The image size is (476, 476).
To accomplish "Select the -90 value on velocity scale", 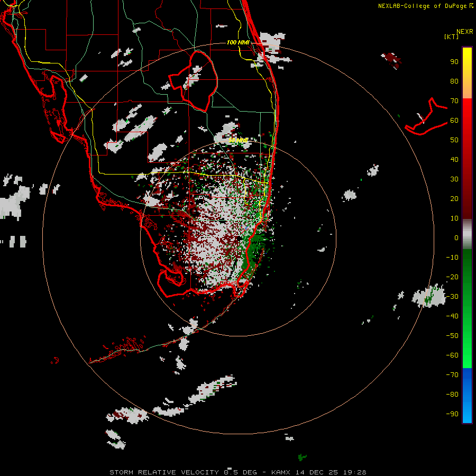I will coord(452,414).
